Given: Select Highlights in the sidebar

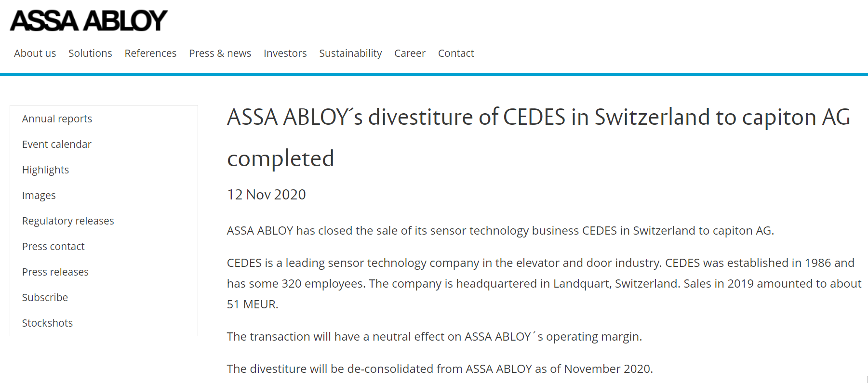Looking at the screenshot, I should [45, 170].
